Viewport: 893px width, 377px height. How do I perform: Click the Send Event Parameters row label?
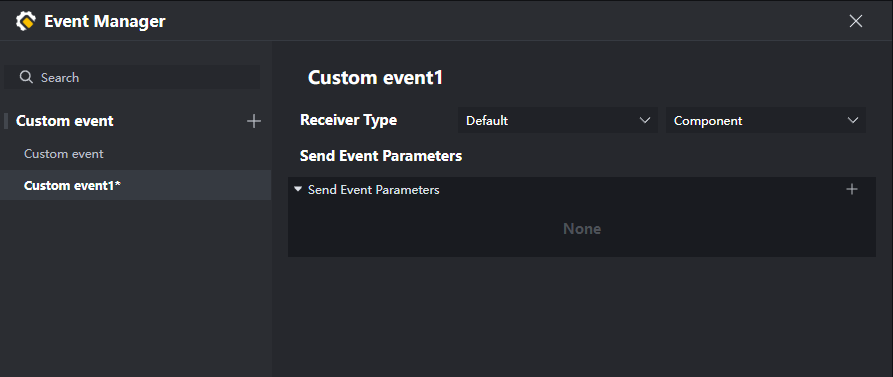(x=374, y=190)
